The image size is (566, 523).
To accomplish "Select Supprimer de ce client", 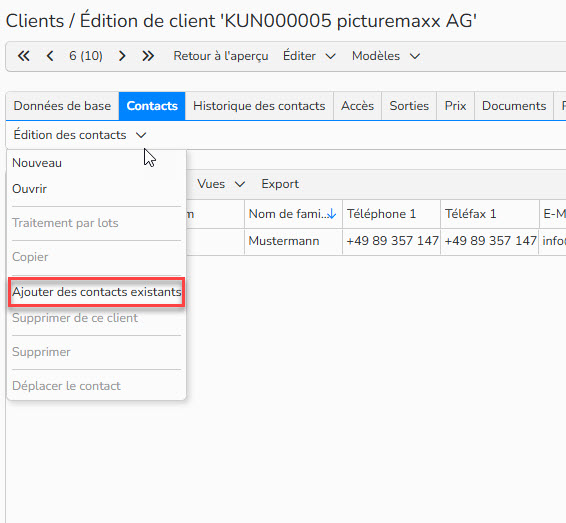I will [96, 318].
